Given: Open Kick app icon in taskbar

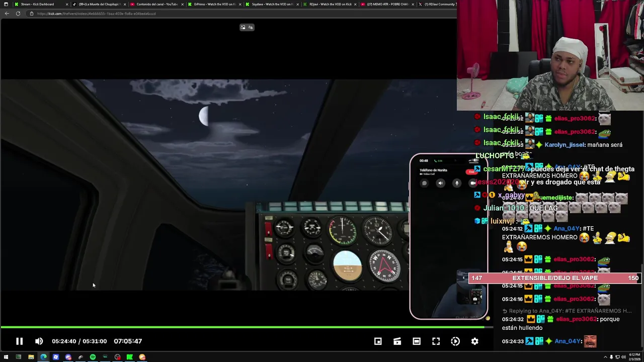Looking at the screenshot, I should tap(130, 357).
